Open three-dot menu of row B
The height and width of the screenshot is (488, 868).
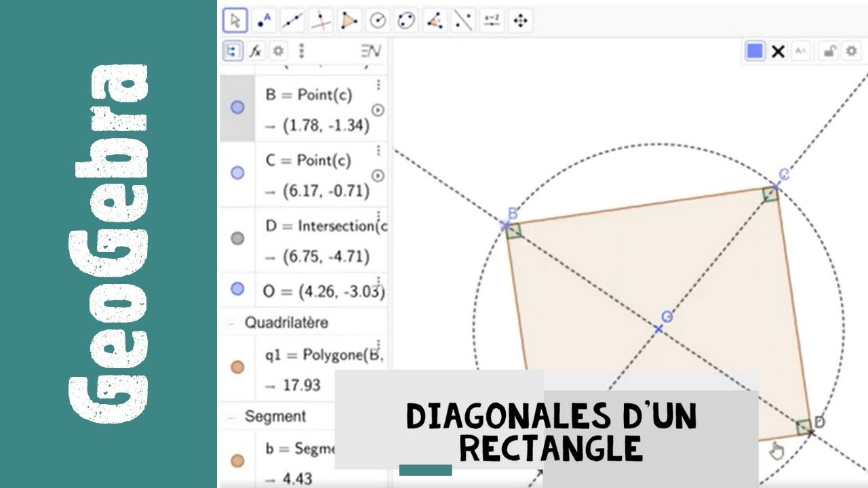pyautogui.click(x=378, y=85)
